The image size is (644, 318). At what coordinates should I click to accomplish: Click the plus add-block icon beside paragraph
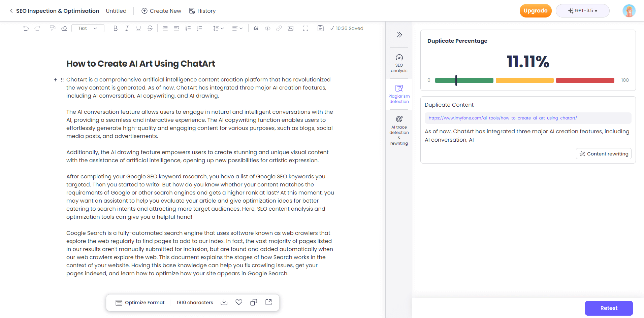pos(56,80)
